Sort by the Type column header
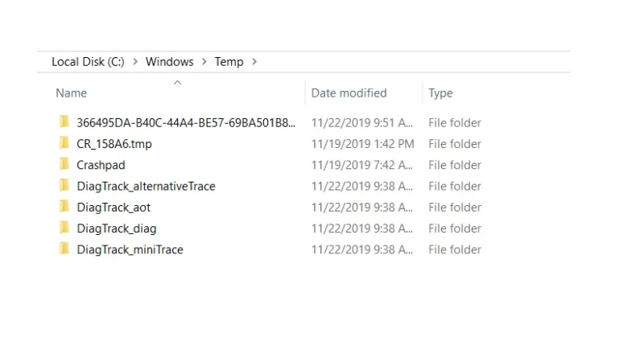This screenshot has width=644, height=350. (440, 93)
